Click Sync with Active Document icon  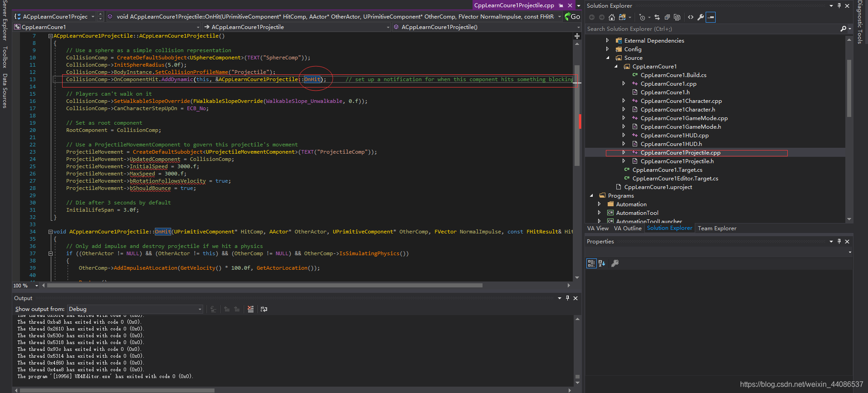pyautogui.click(x=657, y=17)
